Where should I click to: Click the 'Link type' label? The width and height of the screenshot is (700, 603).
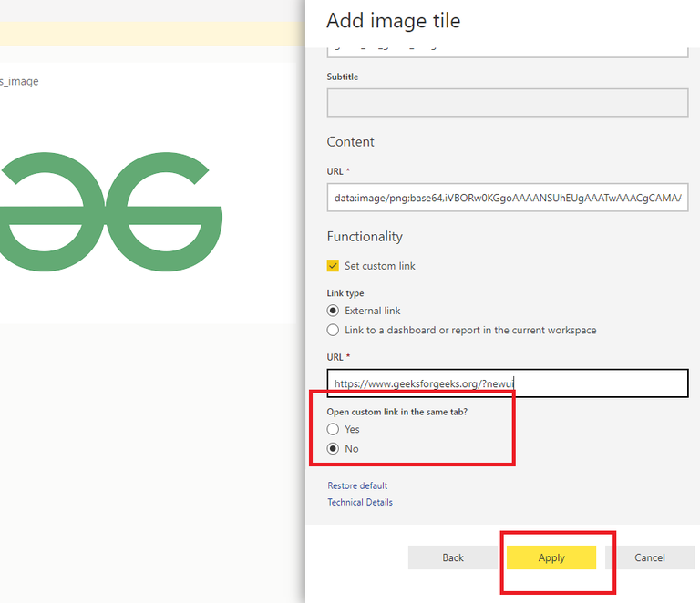pyautogui.click(x=345, y=293)
